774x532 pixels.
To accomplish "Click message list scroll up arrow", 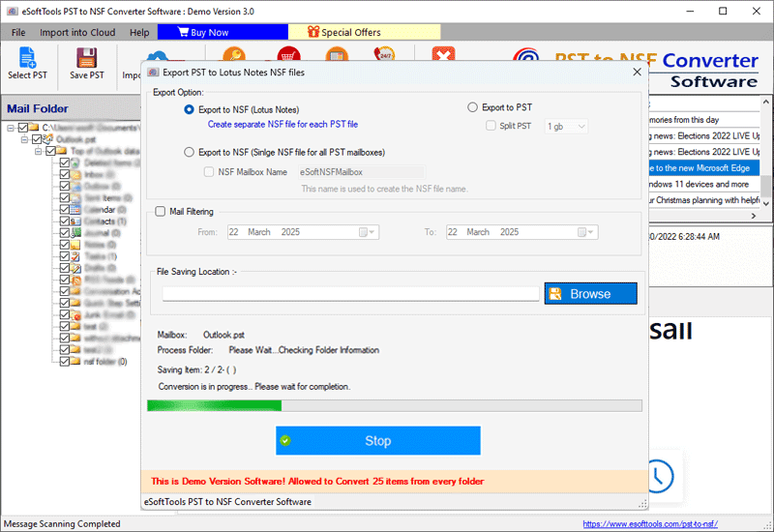I will [765, 102].
